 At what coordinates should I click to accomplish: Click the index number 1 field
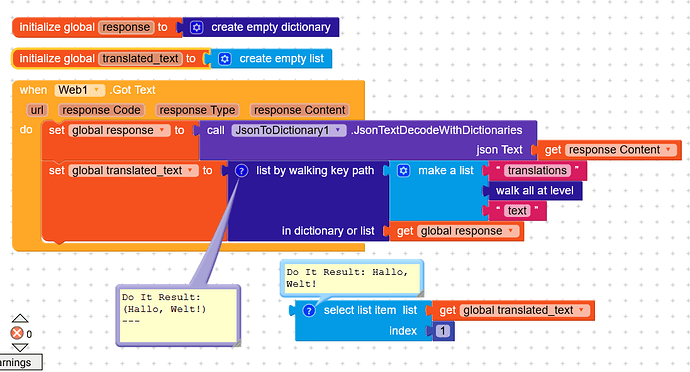click(x=443, y=331)
